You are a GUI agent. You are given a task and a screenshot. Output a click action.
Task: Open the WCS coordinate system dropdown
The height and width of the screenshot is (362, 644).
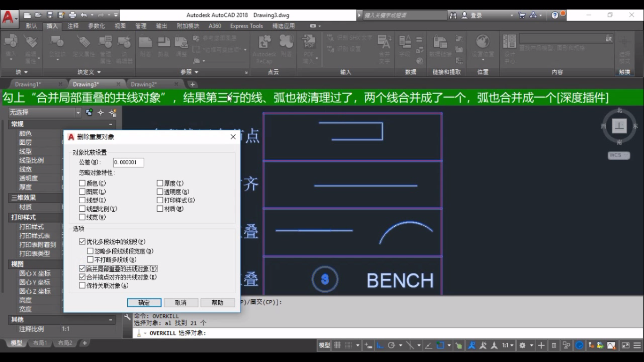[x=619, y=155]
